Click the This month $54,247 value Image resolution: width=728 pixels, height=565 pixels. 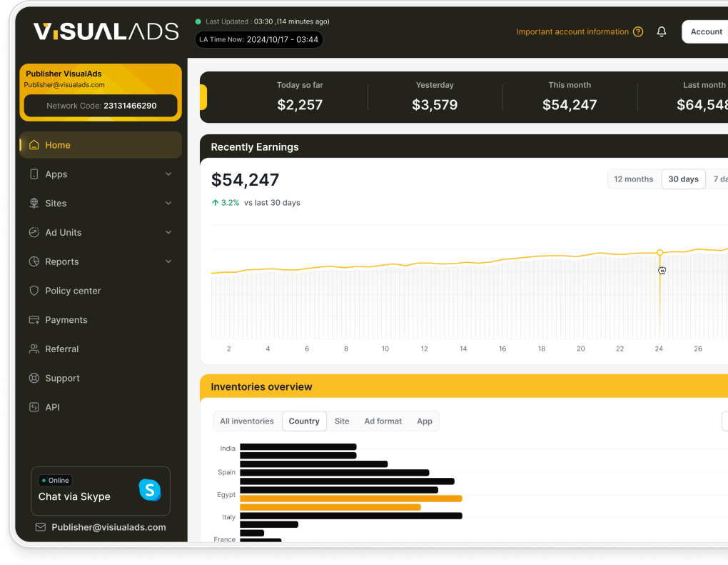(x=570, y=104)
